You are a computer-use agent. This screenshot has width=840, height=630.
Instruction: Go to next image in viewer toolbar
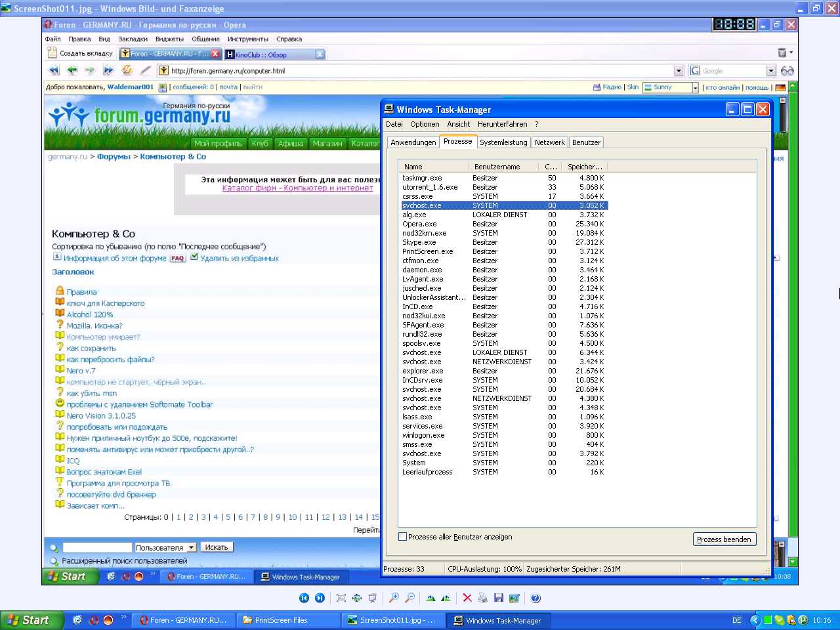(x=320, y=598)
